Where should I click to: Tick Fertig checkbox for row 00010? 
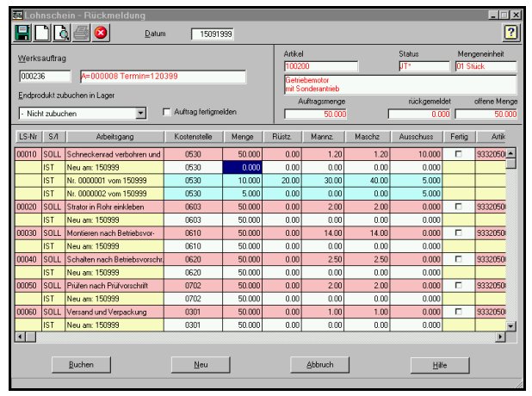(458, 154)
